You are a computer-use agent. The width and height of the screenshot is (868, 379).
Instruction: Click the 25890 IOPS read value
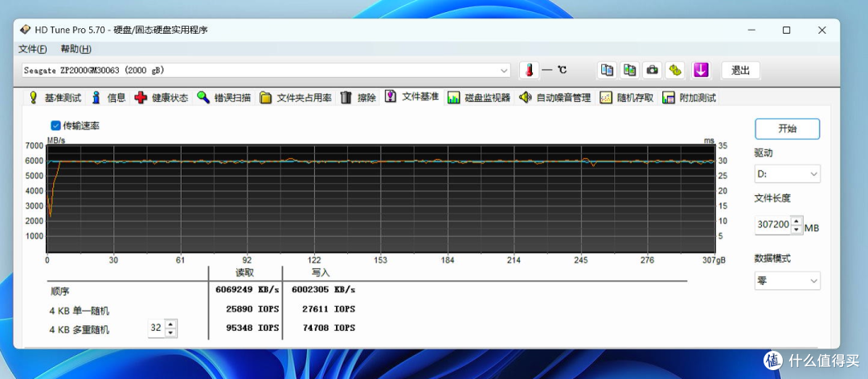coord(253,308)
